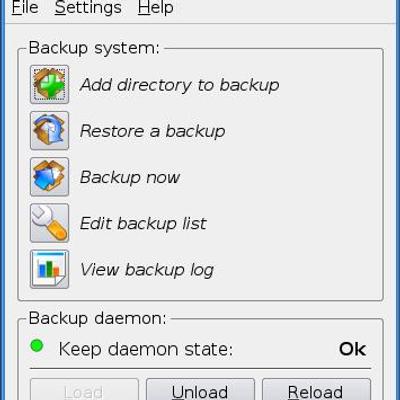Click the Reload daemon button
The image size is (400, 400).
(x=316, y=389)
